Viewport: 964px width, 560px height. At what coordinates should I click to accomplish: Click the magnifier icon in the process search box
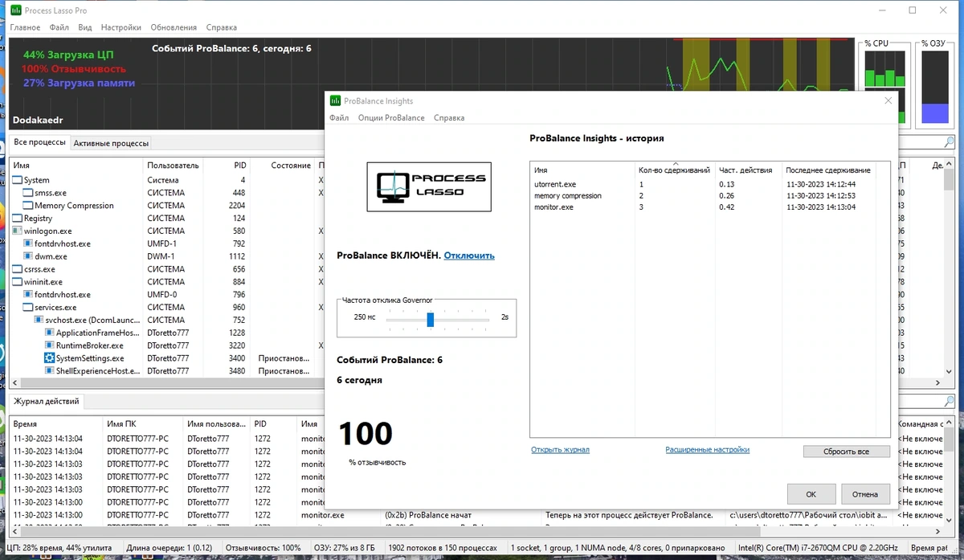949,143
